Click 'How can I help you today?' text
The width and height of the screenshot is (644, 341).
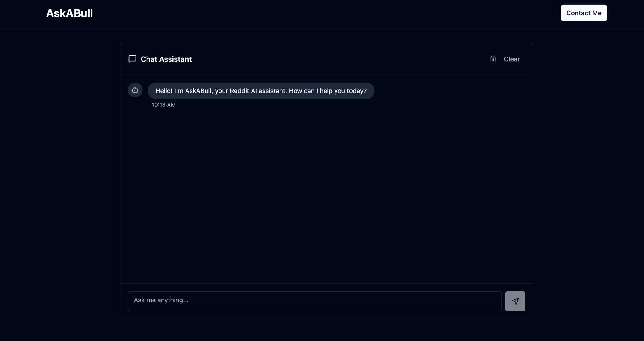(x=328, y=91)
